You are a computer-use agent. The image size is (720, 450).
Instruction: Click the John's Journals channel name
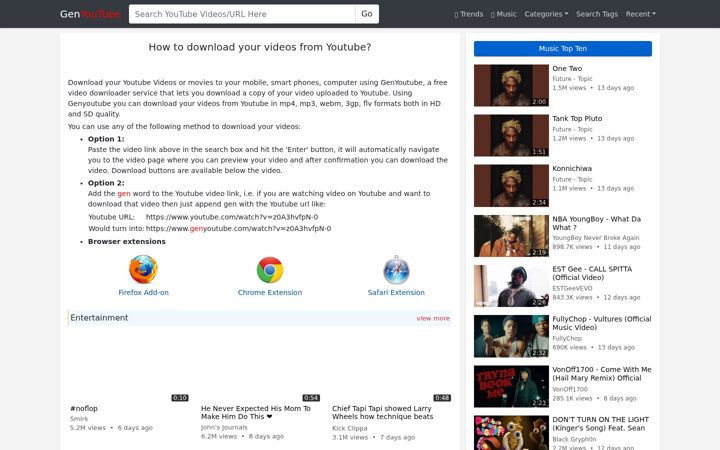(x=224, y=428)
